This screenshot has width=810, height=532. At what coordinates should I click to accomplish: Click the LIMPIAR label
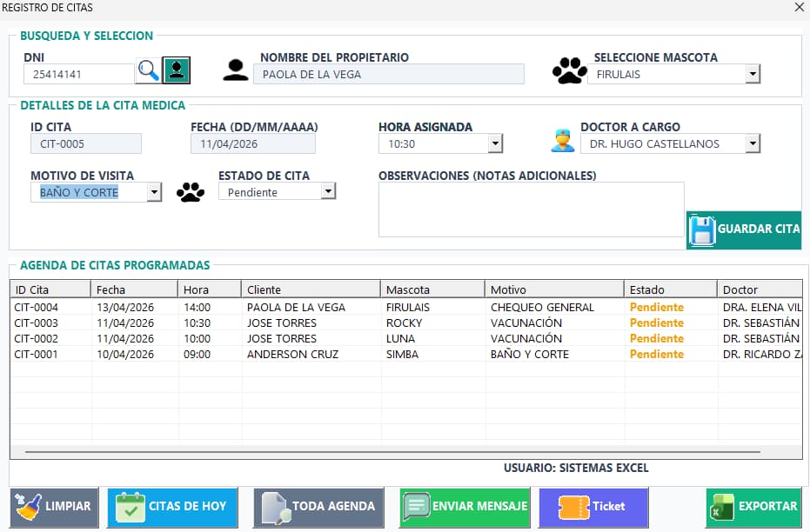pyautogui.click(x=68, y=506)
